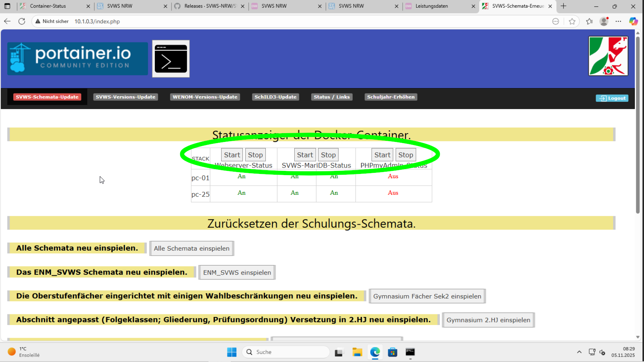644x362 pixels.
Task: Click the network icon in system tray
Action: 592,352
